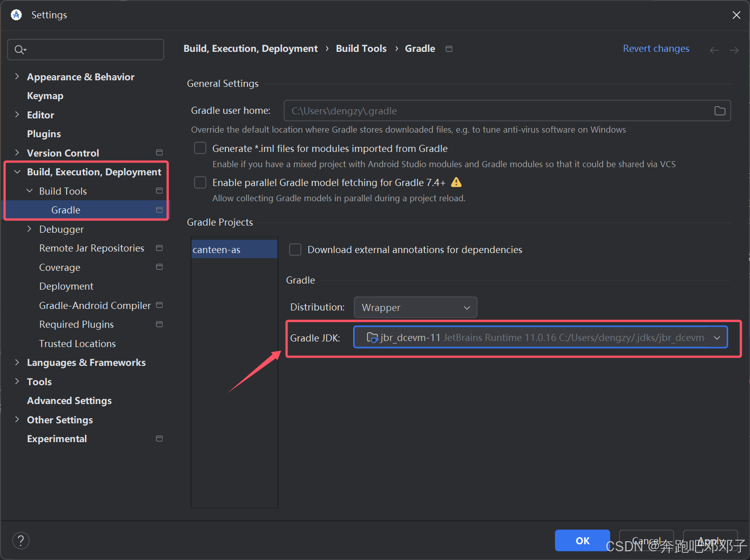Click the JDK folder icon in Gradle JDK field
This screenshot has width=750, height=560.
click(x=372, y=337)
